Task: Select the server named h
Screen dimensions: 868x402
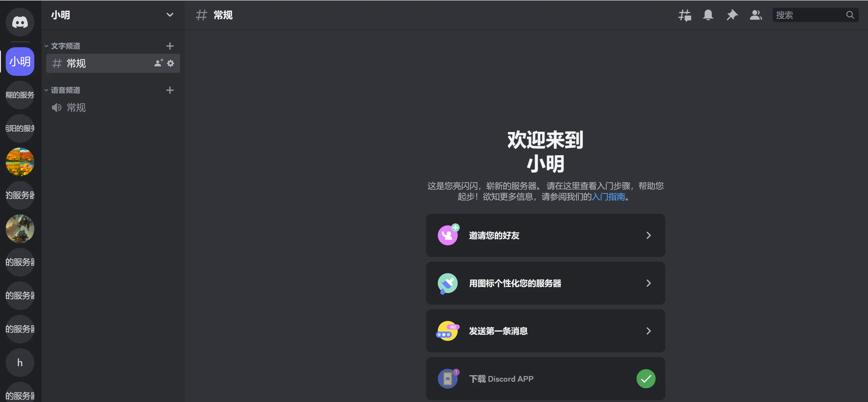Action: [19, 363]
